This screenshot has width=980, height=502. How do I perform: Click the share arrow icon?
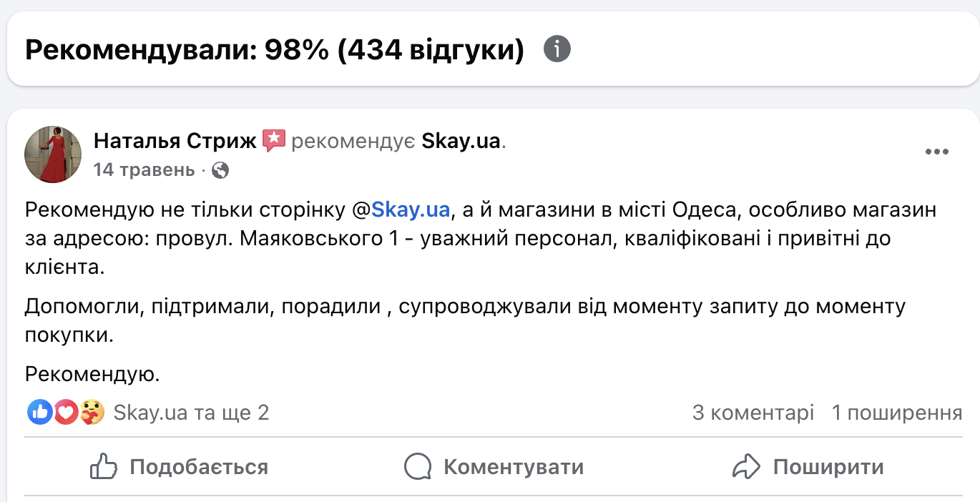(x=746, y=467)
